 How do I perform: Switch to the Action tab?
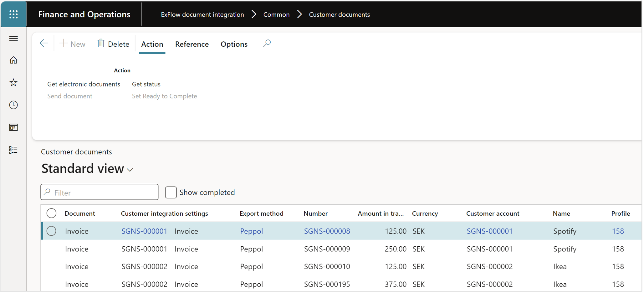point(152,44)
